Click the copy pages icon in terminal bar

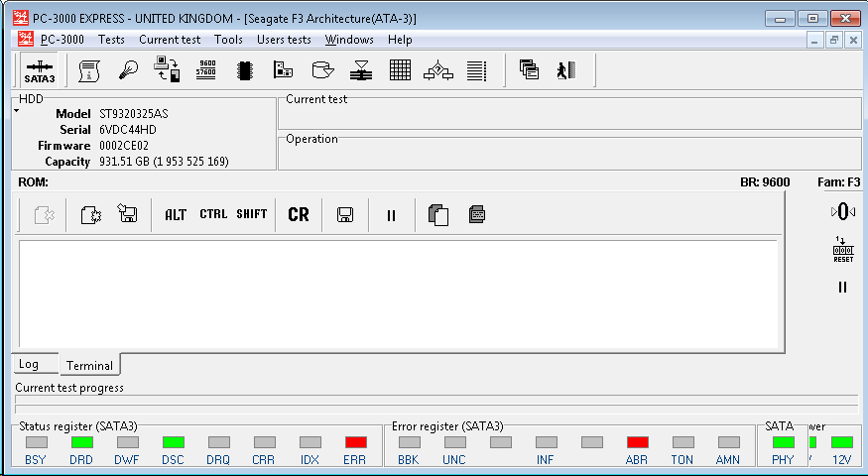pos(437,215)
